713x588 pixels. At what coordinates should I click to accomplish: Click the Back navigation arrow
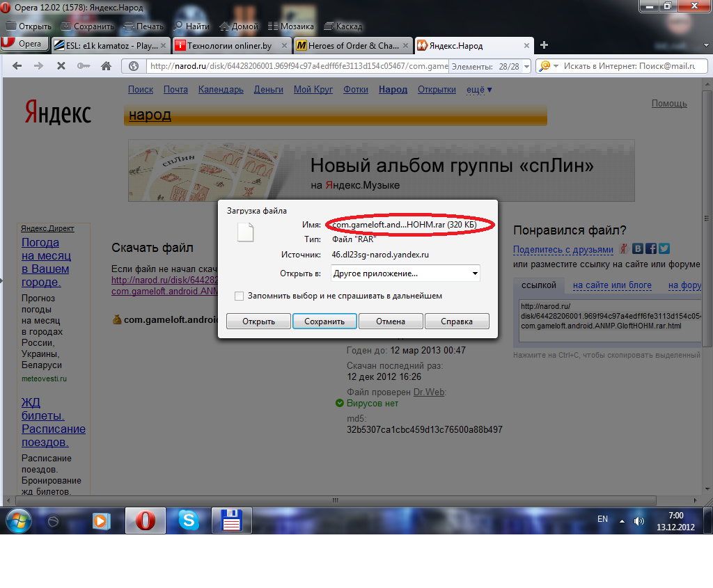(17, 66)
